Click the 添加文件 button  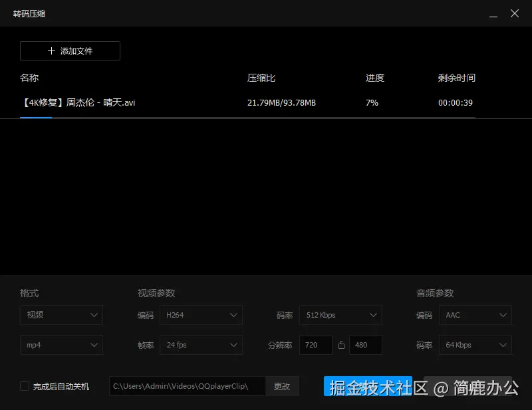click(x=70, y=51)
